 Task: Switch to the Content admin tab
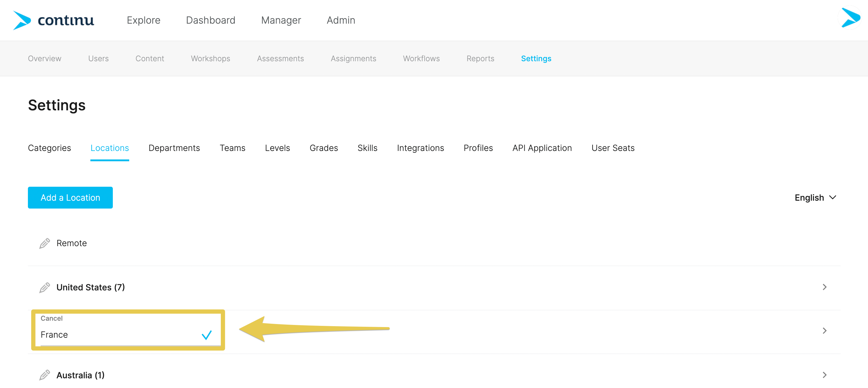pos(150,59)
